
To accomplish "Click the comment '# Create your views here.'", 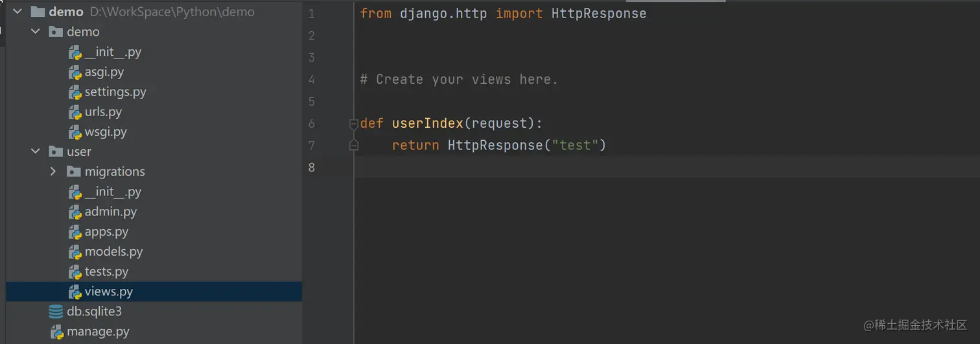I will point(460,79).
